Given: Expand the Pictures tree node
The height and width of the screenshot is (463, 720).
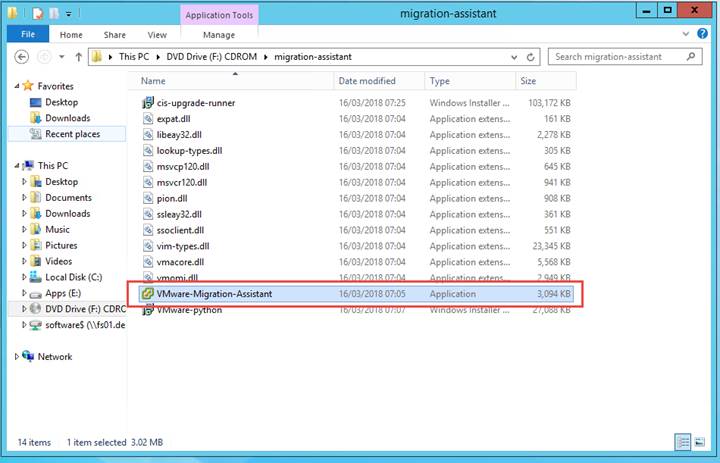Looking at the screenshot, I should pyautogui.click(x=24, y=245).
